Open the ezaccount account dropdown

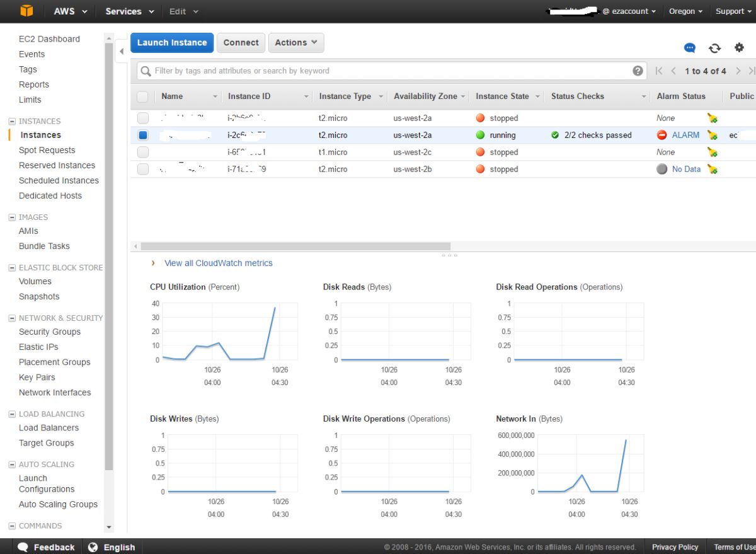[x=629, y=11]
